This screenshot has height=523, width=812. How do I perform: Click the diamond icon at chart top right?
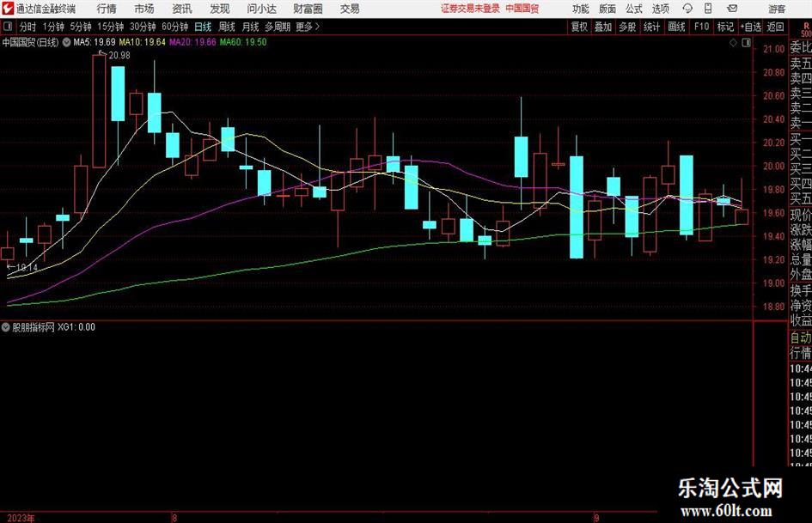[x=733, y=43]
